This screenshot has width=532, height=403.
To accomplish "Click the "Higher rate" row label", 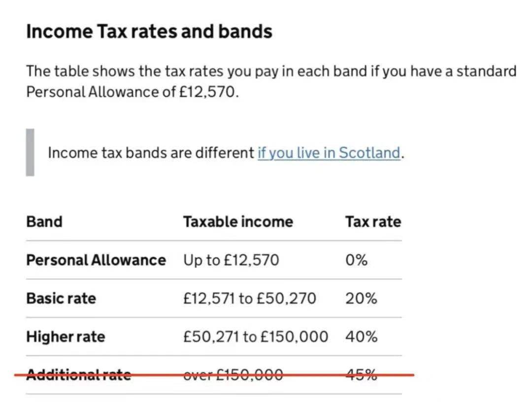I will [x=66, y=337].
